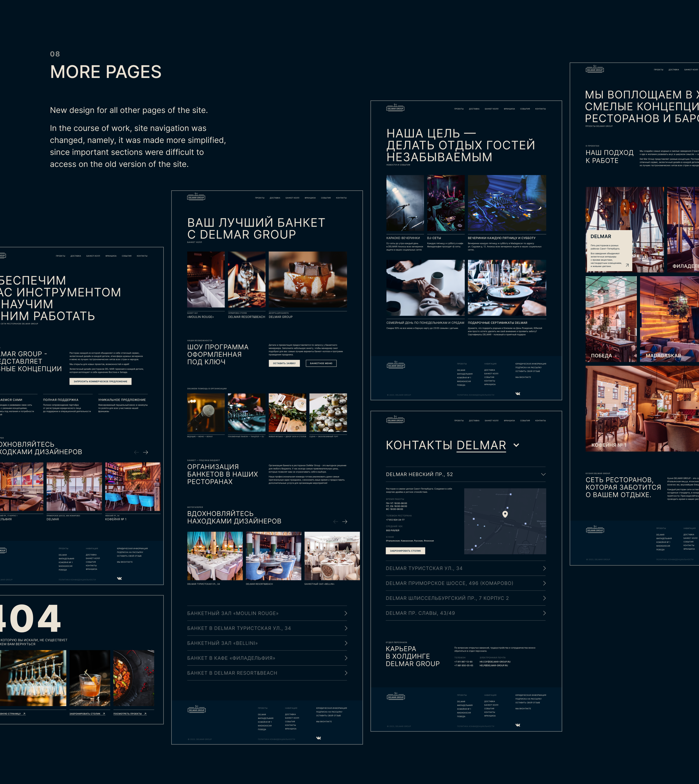The image size is (699, 784).
Task: Open the Караоке-вечеринки microphone thumbnail
Action: [405, 203]
